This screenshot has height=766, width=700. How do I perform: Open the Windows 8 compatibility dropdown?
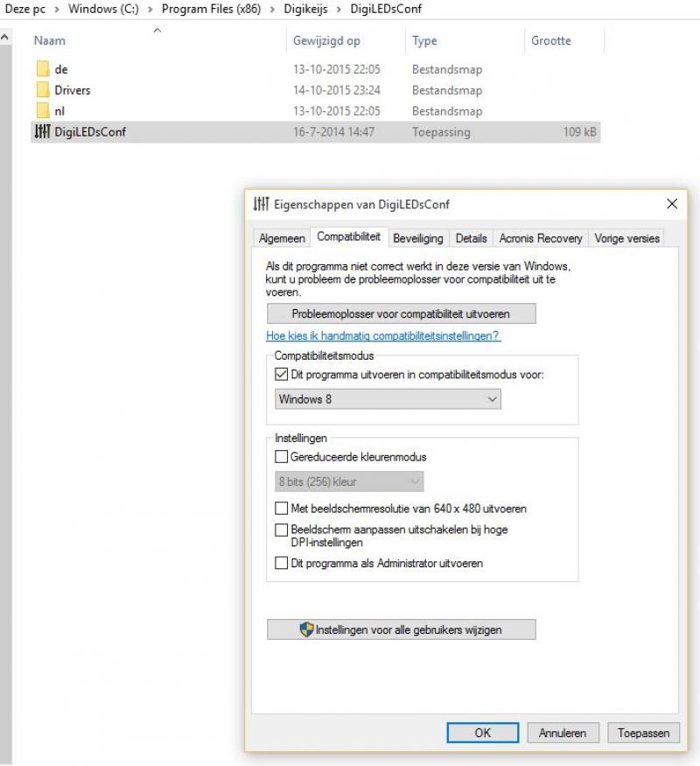pos(388,399)
